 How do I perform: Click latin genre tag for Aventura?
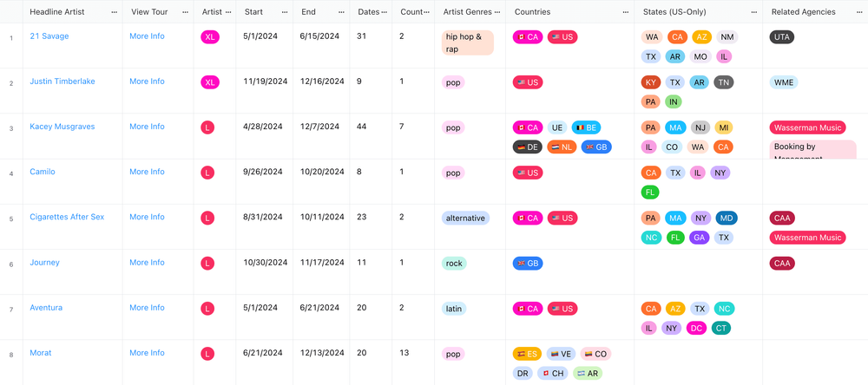click(454, 309)
